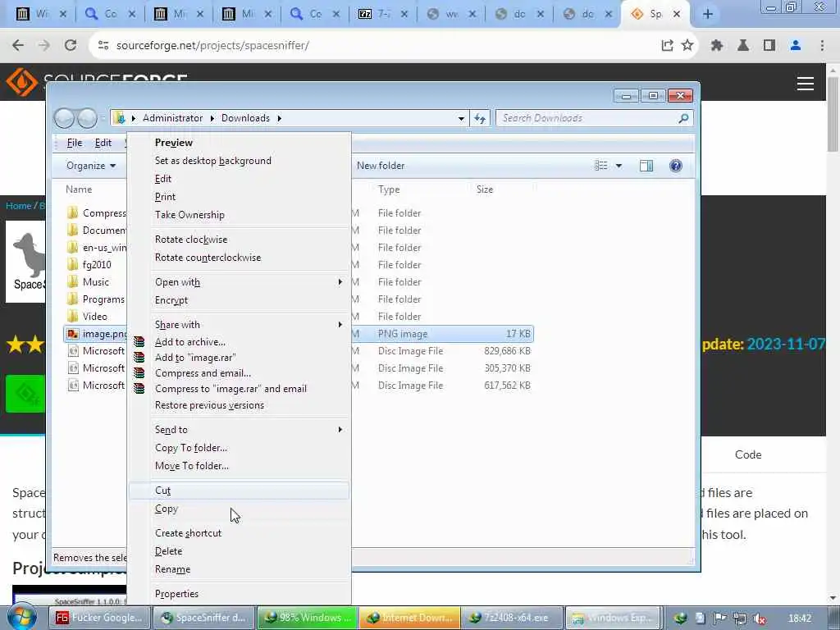Click the Action Center flag tray icon
The image size is (840, 630).
[720, 619]
